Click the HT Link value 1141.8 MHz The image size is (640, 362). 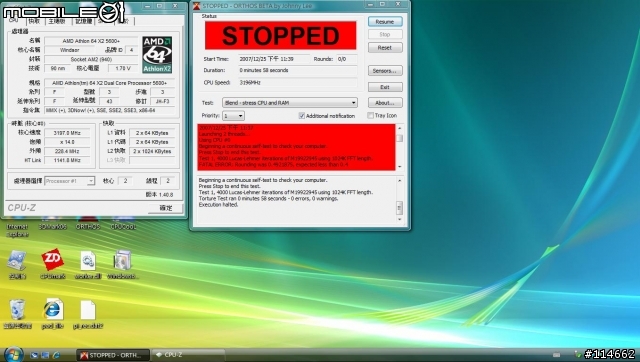[x=67, y=160]
